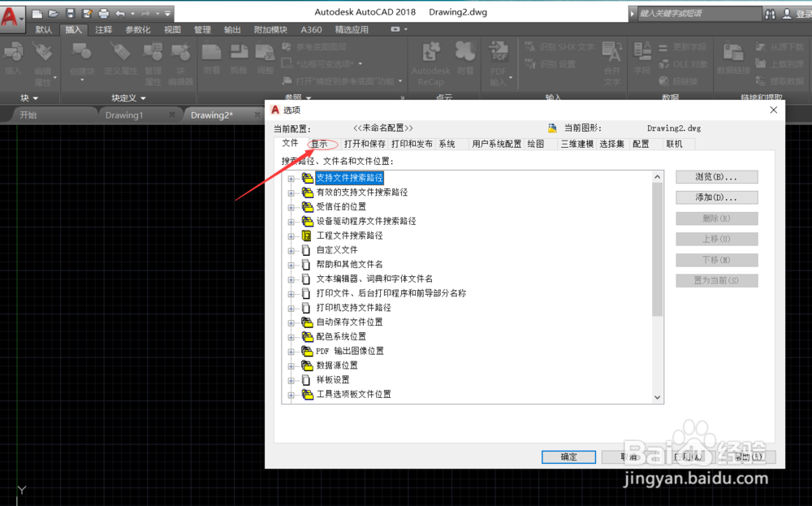812x506 pixels.
Task: Select 数据源位置 in tree list
Action: tap(337, 365)
